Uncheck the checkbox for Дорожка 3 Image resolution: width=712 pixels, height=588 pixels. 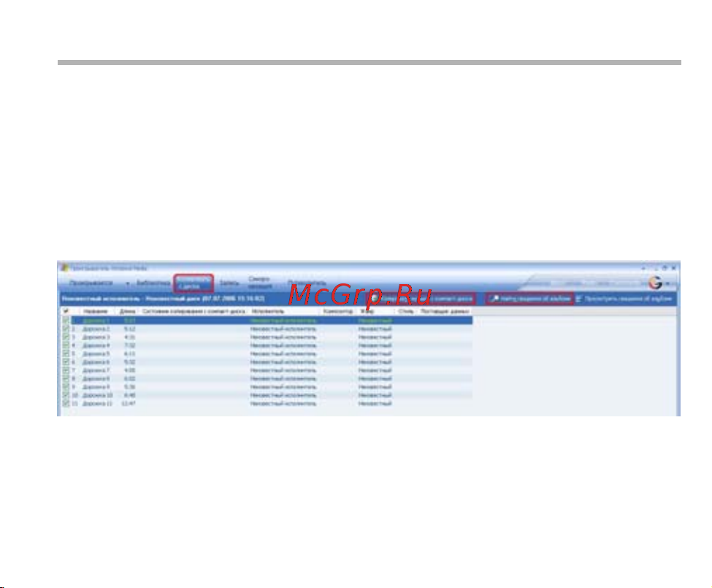tap(66, 337)
